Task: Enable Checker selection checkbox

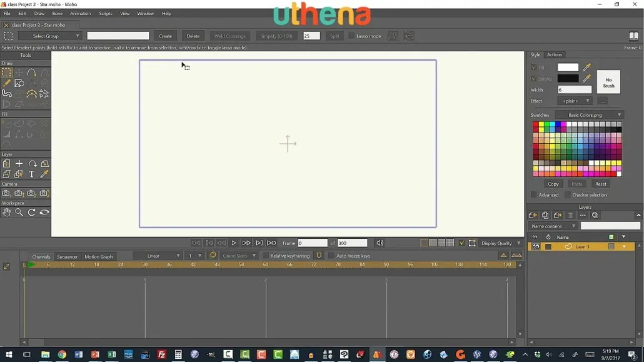Action: click(x=567, y=195)
